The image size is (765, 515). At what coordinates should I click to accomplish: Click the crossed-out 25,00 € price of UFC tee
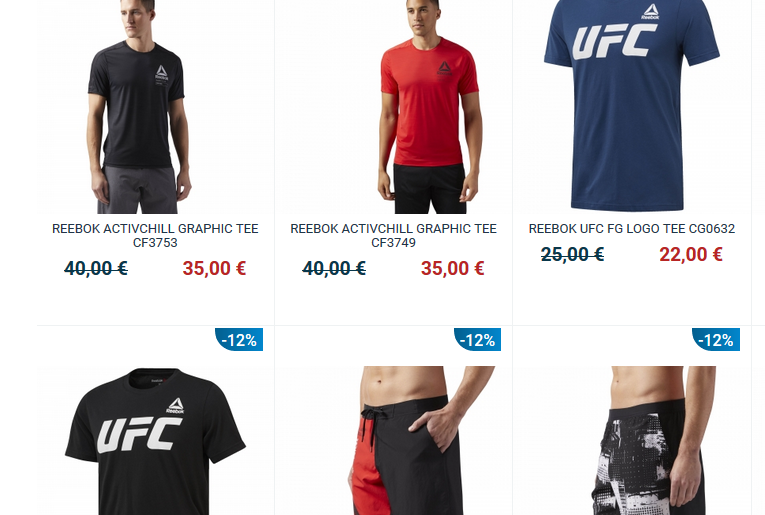point(572,255)
